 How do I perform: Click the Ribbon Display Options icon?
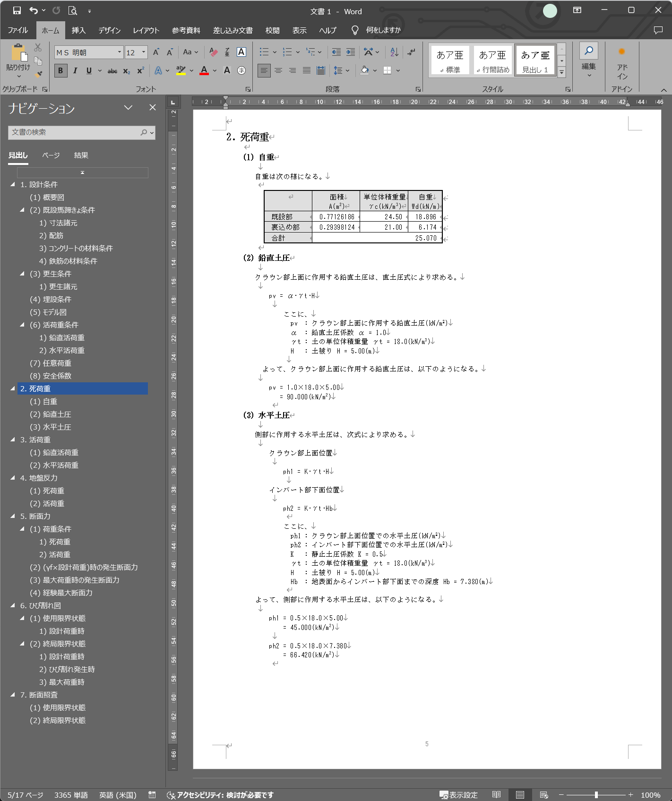coord(577,10)
